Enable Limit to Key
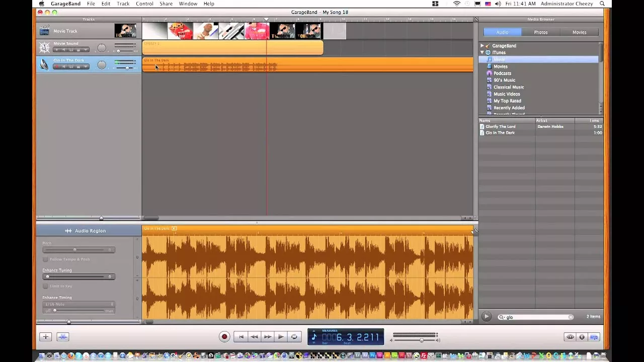Image resolution: width=644 pixels, height=362 pixels. coord(45,286)
